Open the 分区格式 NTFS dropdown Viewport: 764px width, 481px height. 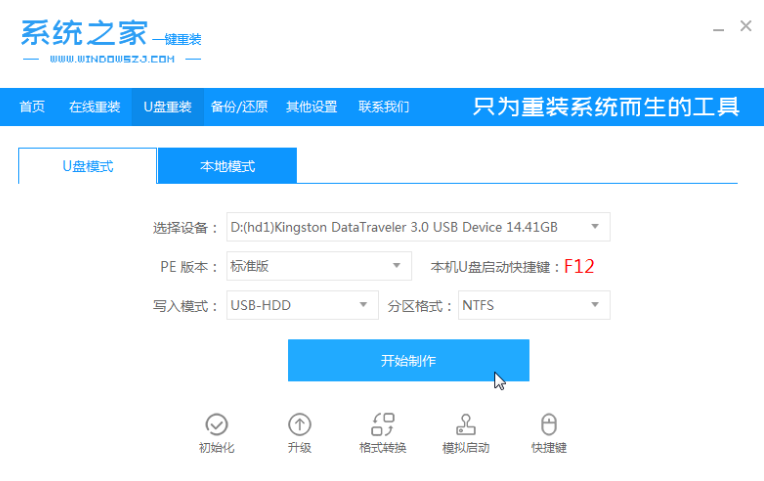534,305
